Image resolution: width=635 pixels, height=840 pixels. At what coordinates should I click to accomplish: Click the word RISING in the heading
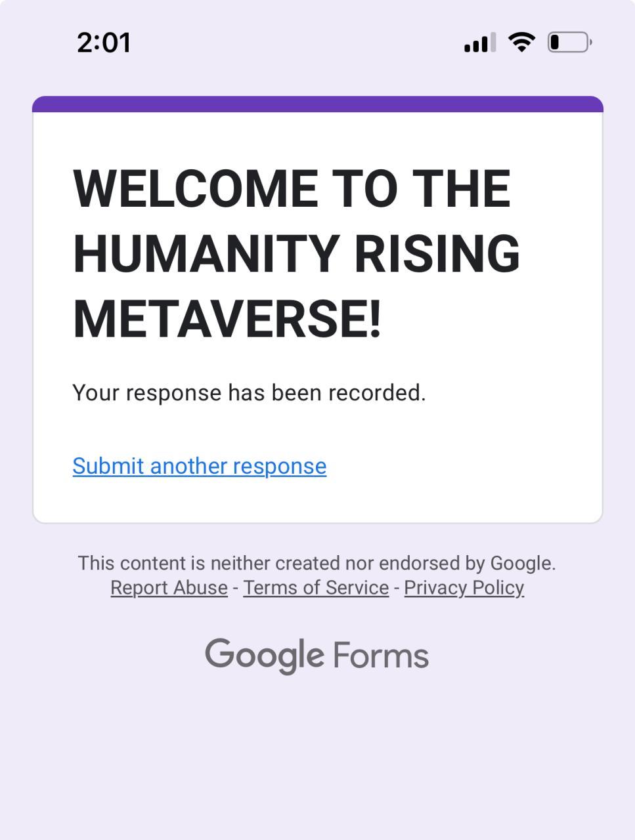[437, 253]
